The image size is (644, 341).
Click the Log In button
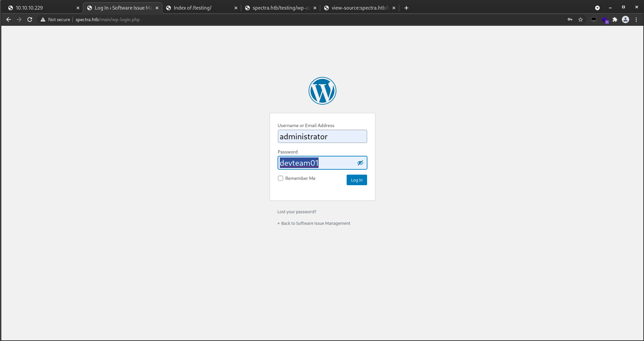point(357,180)
